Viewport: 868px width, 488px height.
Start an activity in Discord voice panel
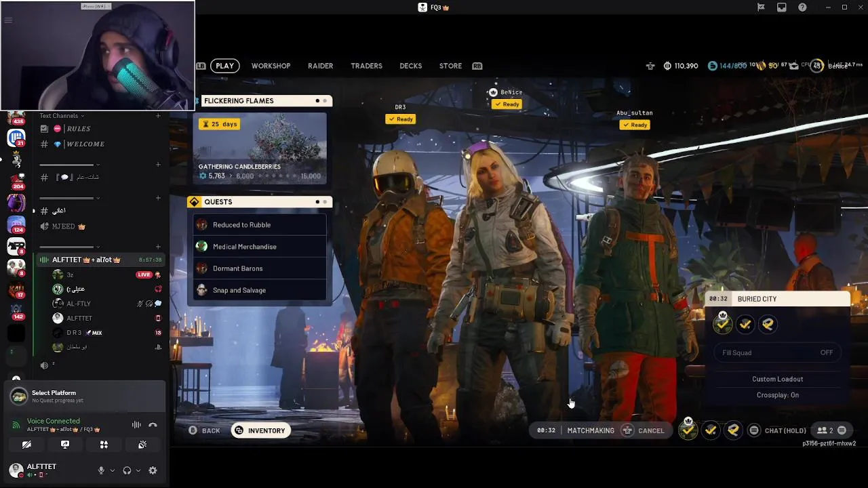tap(104, 445)
